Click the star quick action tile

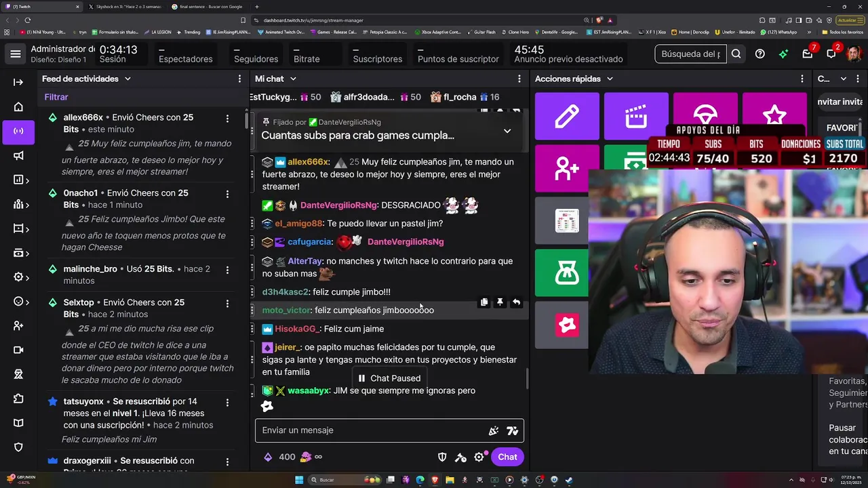(x=774, y=113)
